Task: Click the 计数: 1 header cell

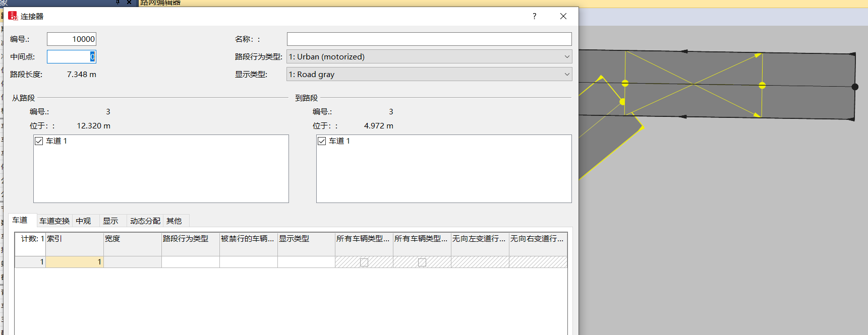Action: (x=30, y=244)
